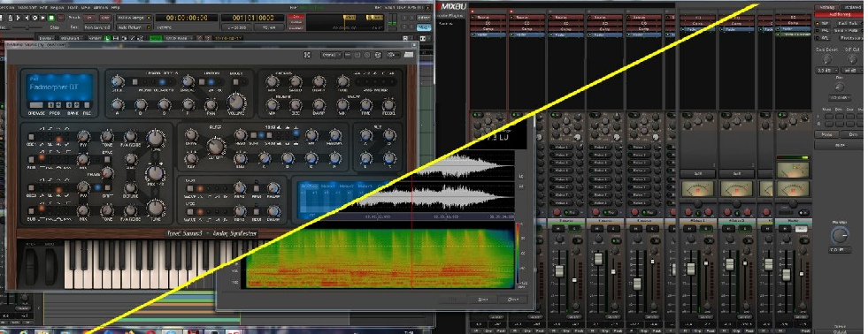Click the TS 4/4 time signature button
868x334 pixels.
269,27
